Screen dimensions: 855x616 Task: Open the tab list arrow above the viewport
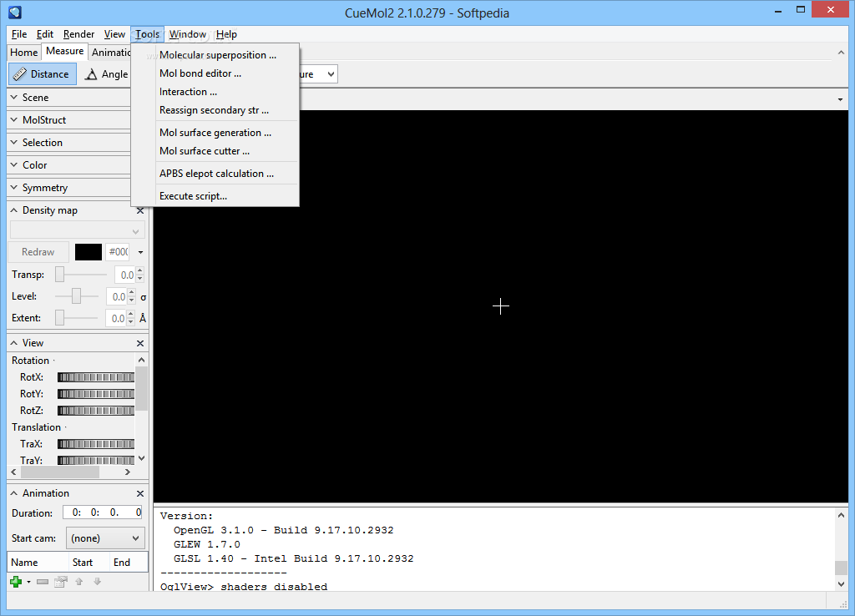840,100
